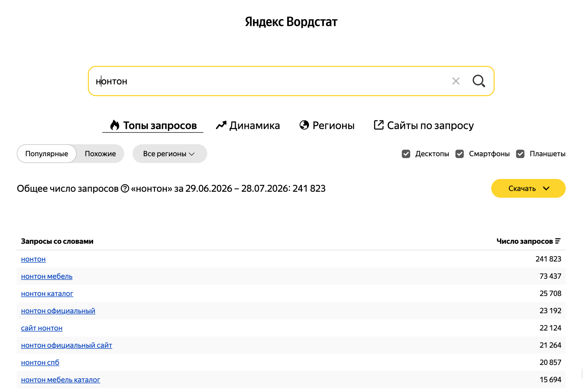Viewport: 583px width, 392px height.
Task: Click the trend arrow icon for Динамика
Action: point(221,125)
